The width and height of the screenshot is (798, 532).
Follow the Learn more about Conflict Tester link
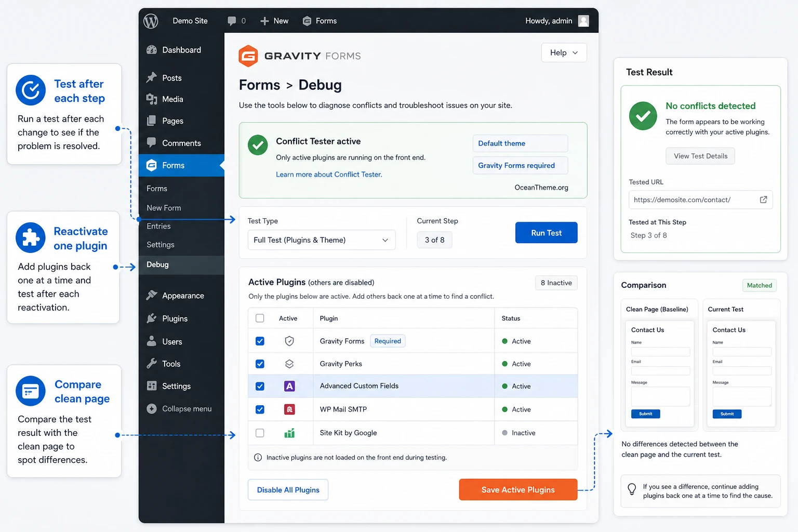[329, 175]
